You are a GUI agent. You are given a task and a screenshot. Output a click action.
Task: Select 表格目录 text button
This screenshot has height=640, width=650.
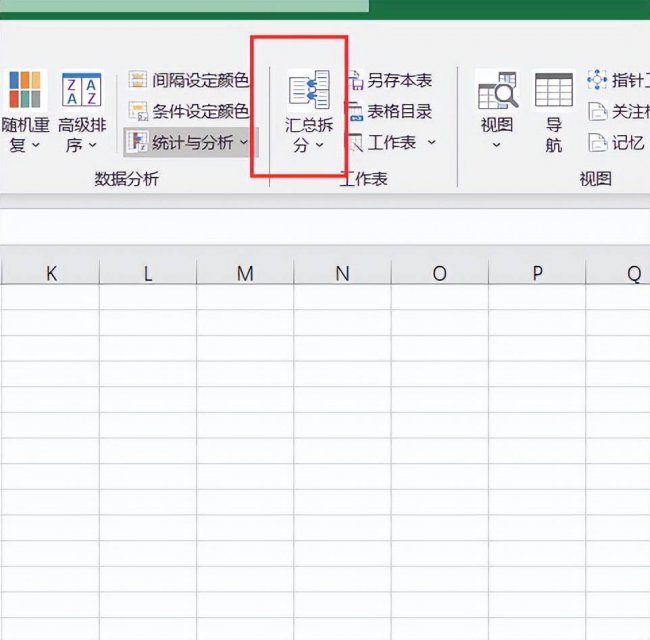pos(400,112)
